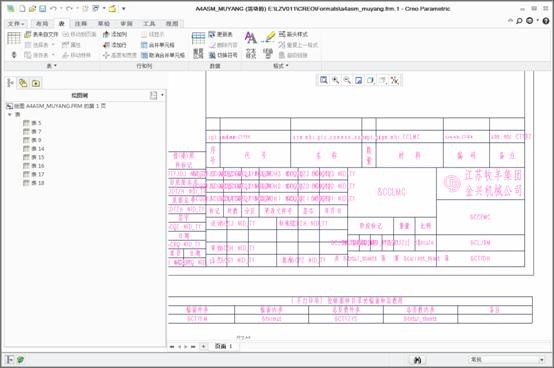Click the Zoom Out icon in graphics toolbar
This screenshot has width=554, height=368.
click(x=347, y=80)
